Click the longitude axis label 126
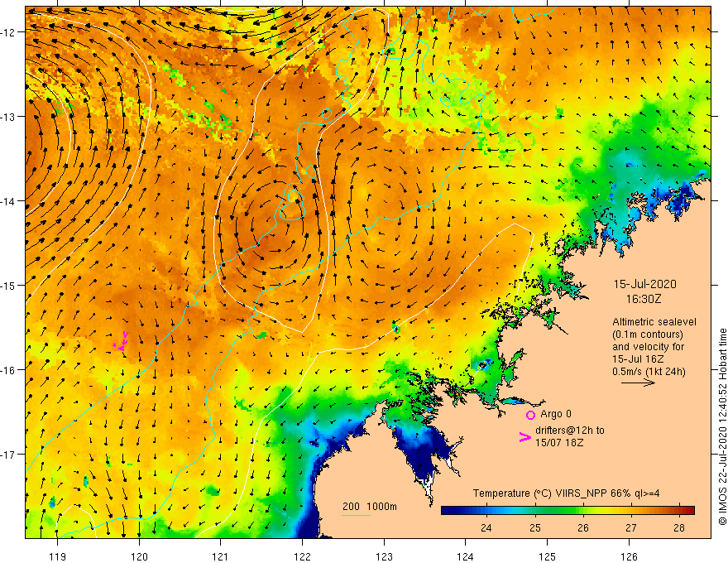728x563 pixels. (x=629, y=556)
